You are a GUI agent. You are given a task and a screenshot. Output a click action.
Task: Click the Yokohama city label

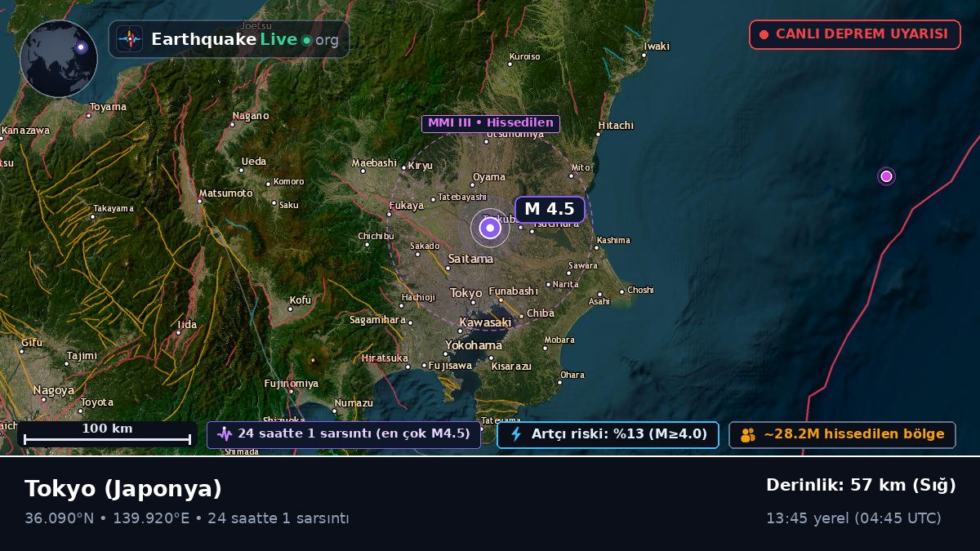click(x=474, y=345)
